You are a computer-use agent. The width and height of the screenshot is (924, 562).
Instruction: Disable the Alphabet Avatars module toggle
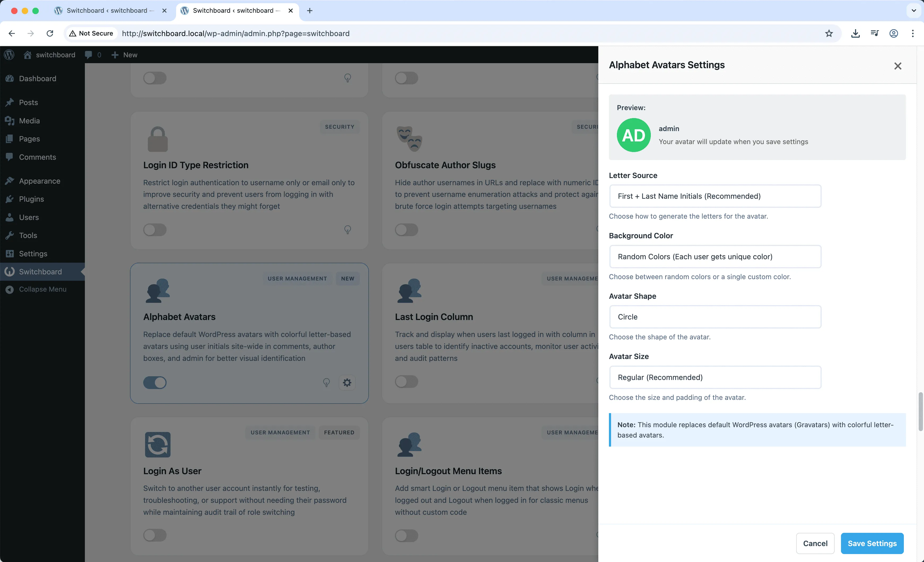pyautogui.click(x=155, y=382)
